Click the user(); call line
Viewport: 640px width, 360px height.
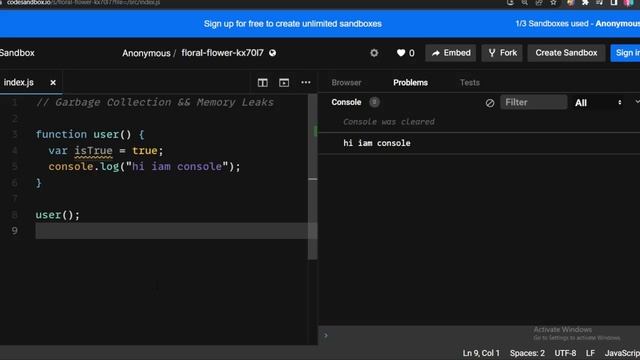pos(58,215)
